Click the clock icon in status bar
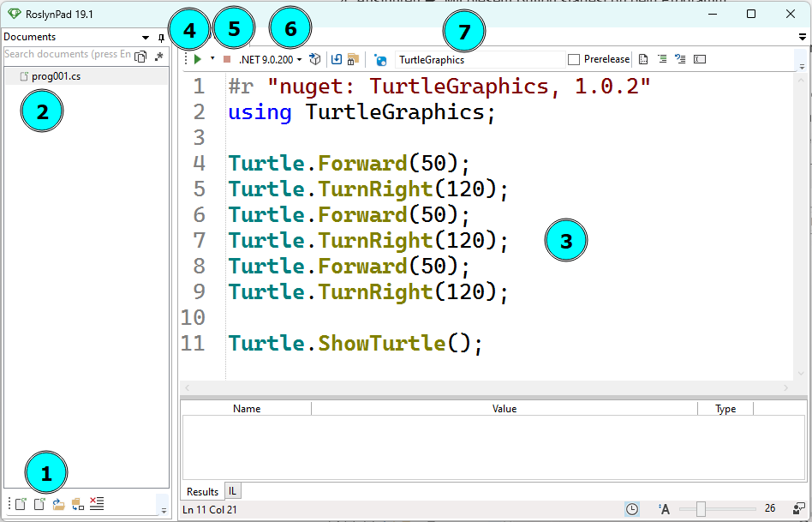Screen dimensions: 812x522 point(632,509)
